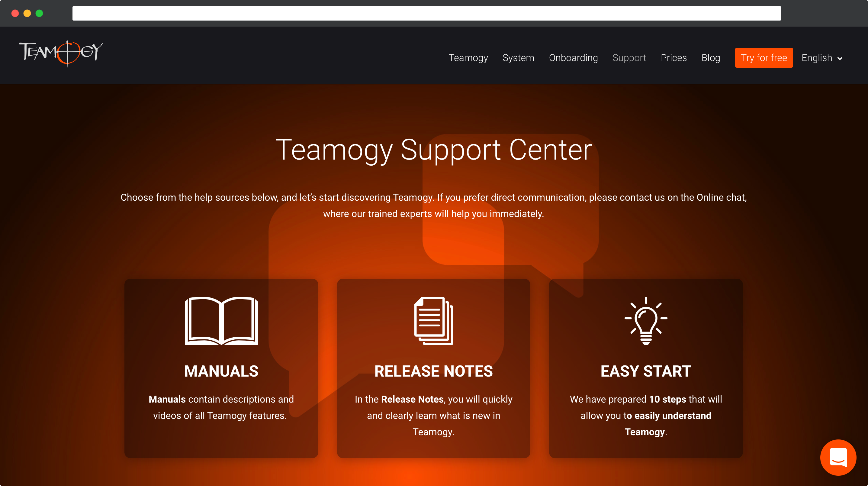
Task: Click the Try for free button
Action: [x=764, y=58]
